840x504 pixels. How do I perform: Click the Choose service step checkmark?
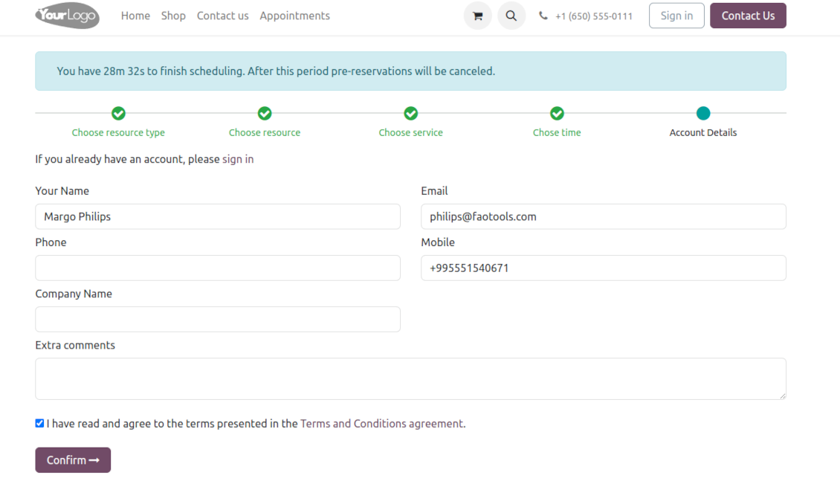(x=410, y=113)
